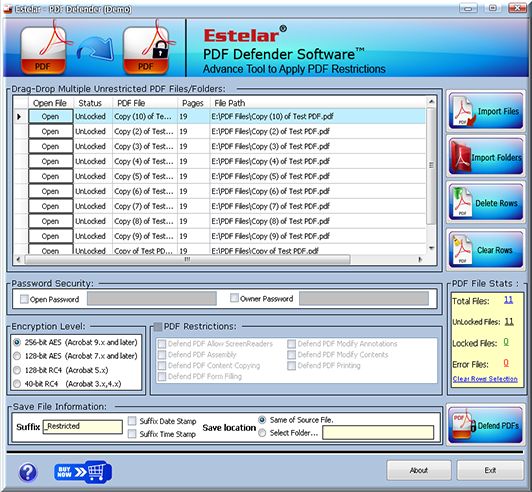Select 128-bit RC4 encryption level
This screenshot has height=492, width=532.
pyautogui.click(x=17, y=370)
